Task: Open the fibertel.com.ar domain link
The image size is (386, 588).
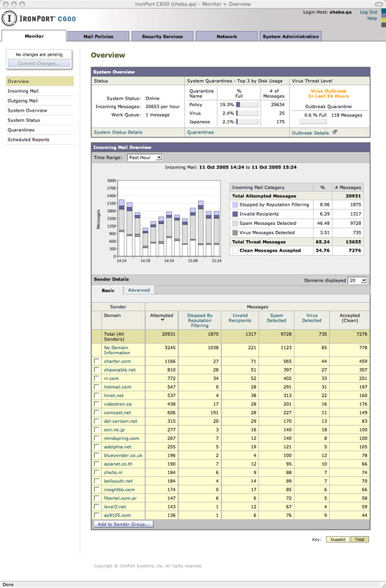Action: 120,498
